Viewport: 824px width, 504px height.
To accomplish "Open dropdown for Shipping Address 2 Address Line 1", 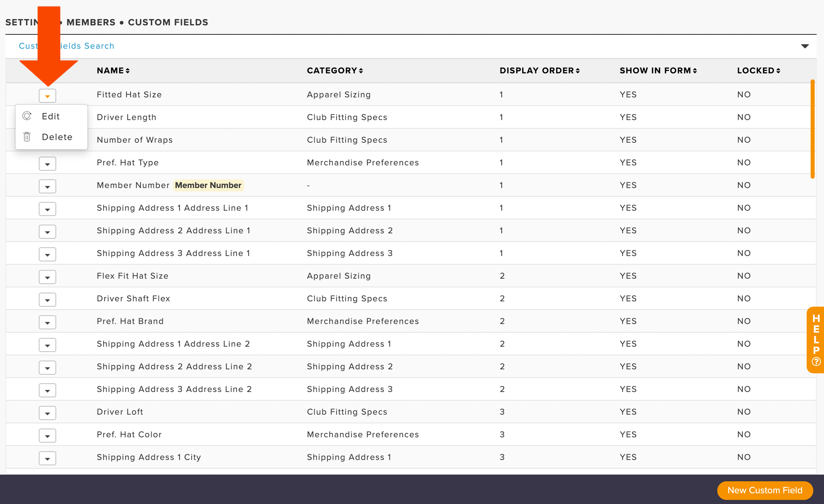I will click(47, 232).
